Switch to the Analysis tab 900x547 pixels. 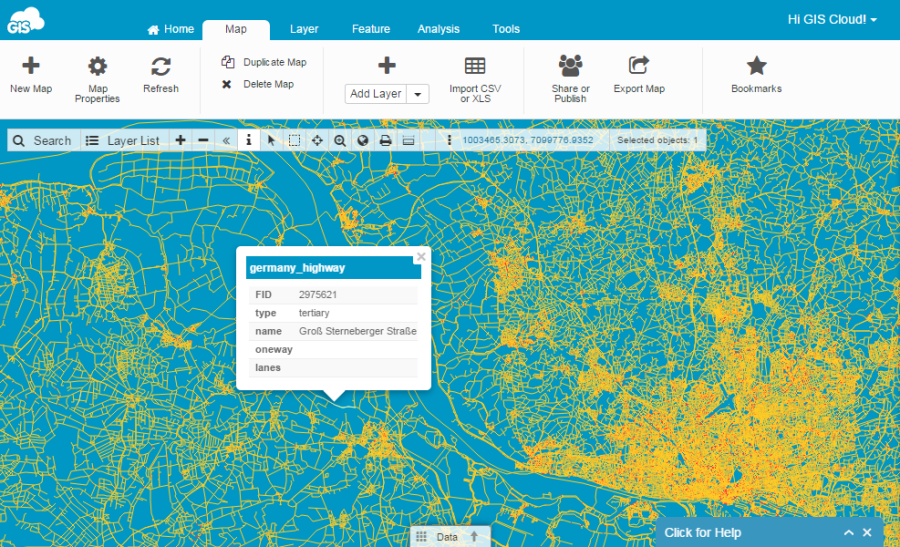(439, 29)
